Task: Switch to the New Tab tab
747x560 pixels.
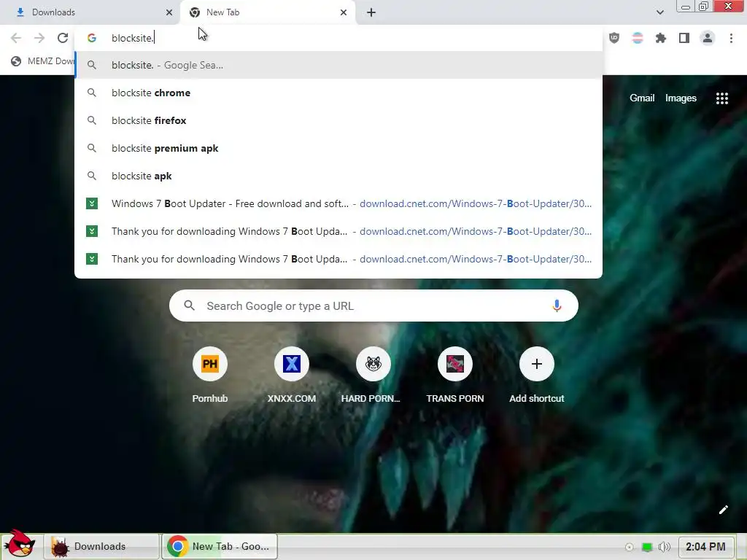Action: coord(268,12)
